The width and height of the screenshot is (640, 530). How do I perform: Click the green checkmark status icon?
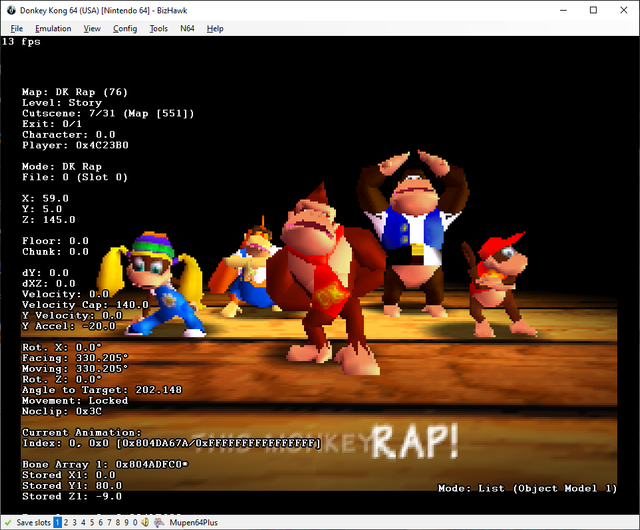(x=8, y=522)
